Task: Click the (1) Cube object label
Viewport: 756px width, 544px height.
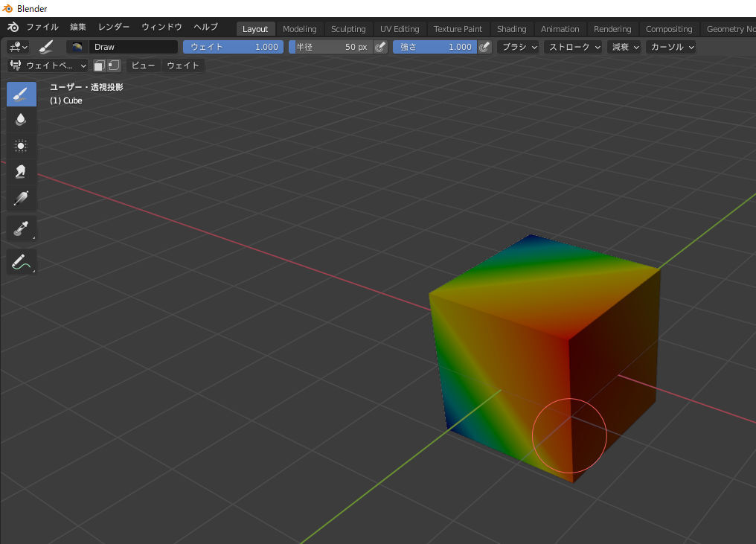Action: (x=66, y=100)
